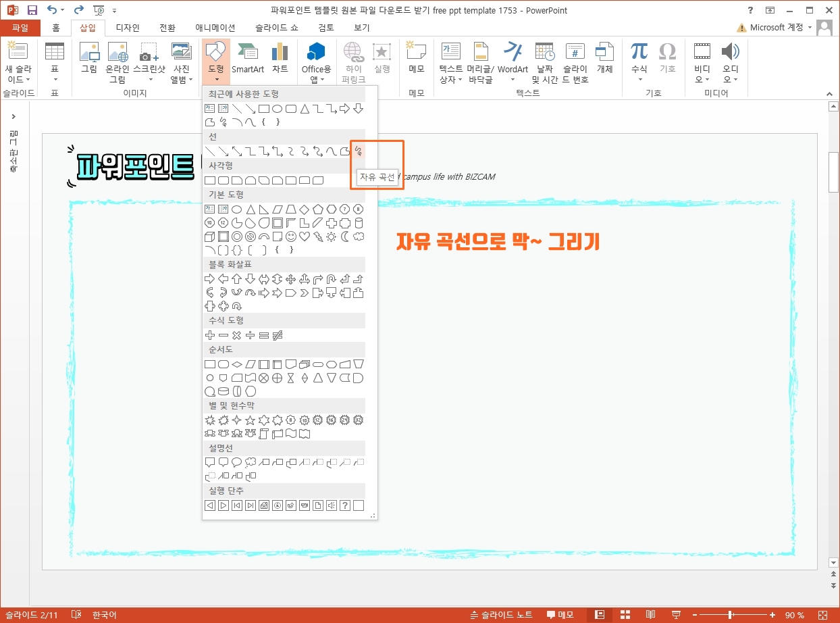Click the zoom slider handle

(731, 615)
